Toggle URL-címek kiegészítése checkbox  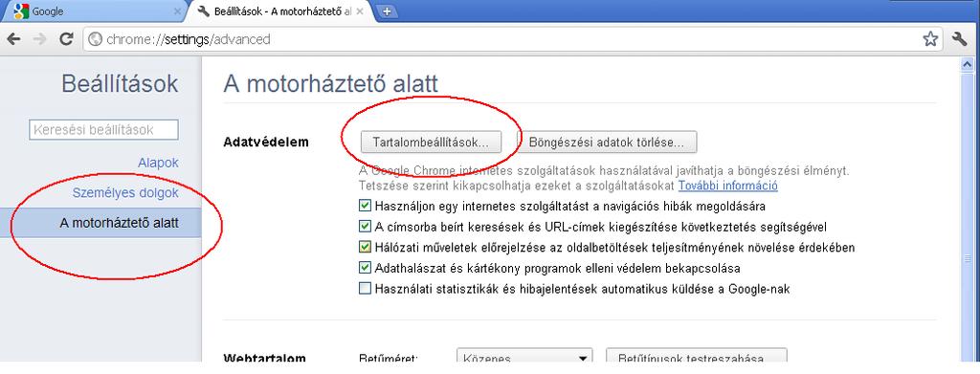365,227
